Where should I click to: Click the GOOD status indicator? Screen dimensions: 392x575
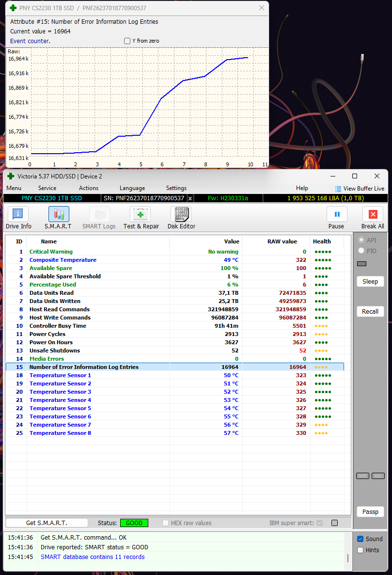point(134,523)
